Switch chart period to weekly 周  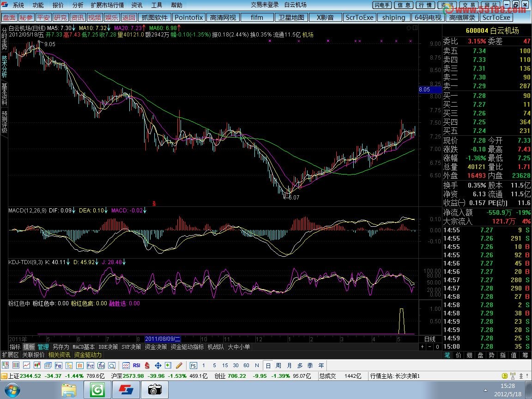coord(278,365)
